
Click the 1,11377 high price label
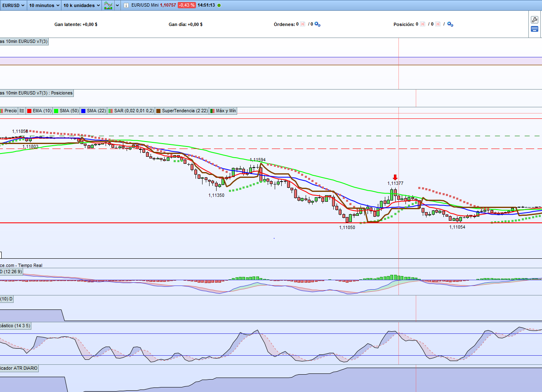396,183
